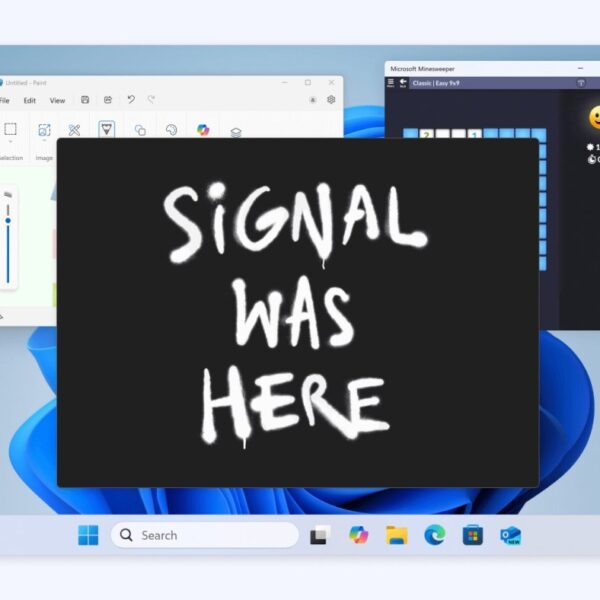Click the account icon beside Paint's settings gear
The image size is (600, 600).
(313, 100)
